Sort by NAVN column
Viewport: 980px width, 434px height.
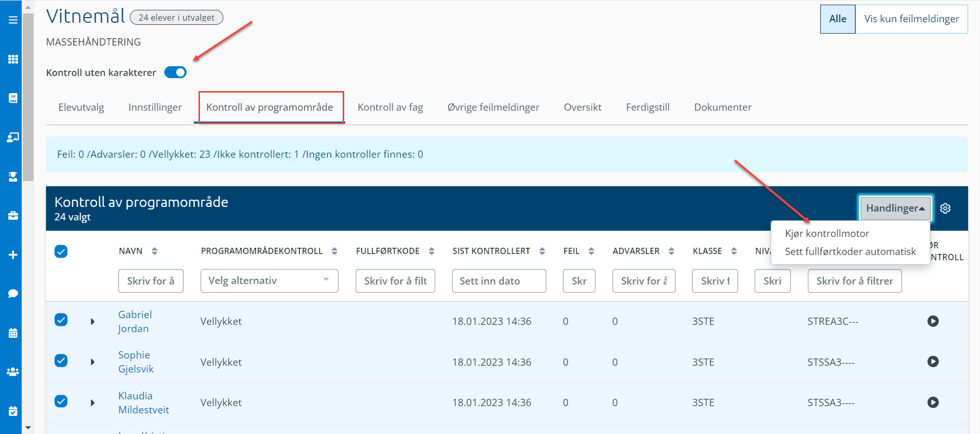(x=154, y=251)
